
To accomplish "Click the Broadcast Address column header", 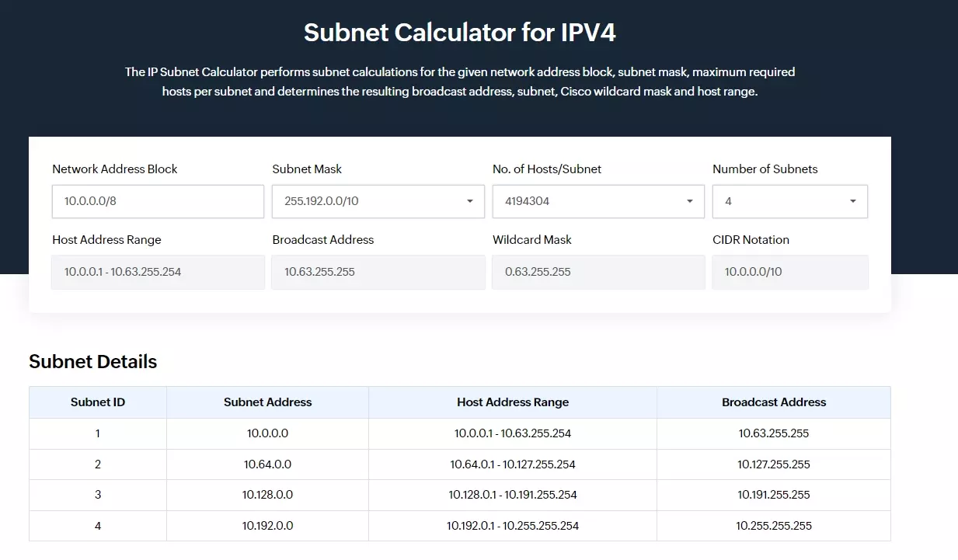I will (x=773, y=402).
